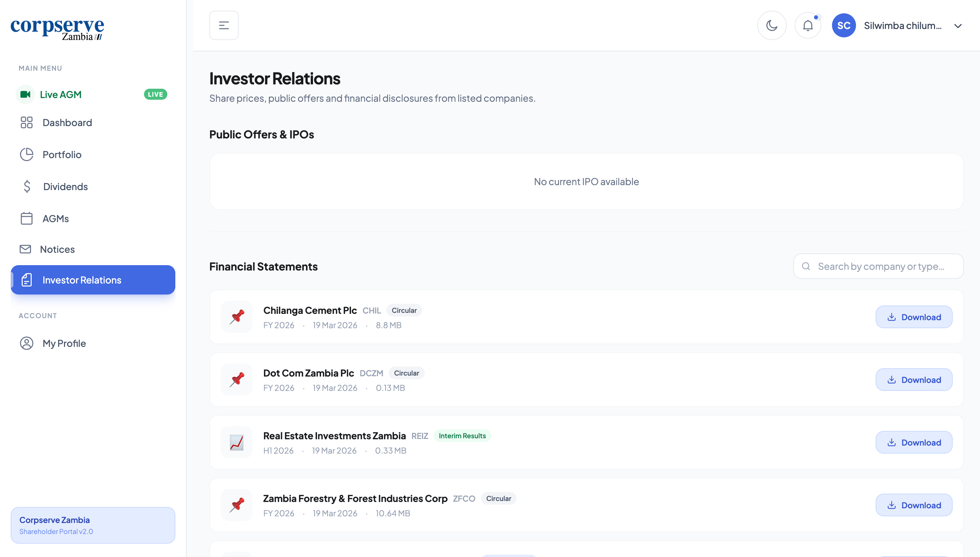Open the Notices envelope icon

point(25,249)
